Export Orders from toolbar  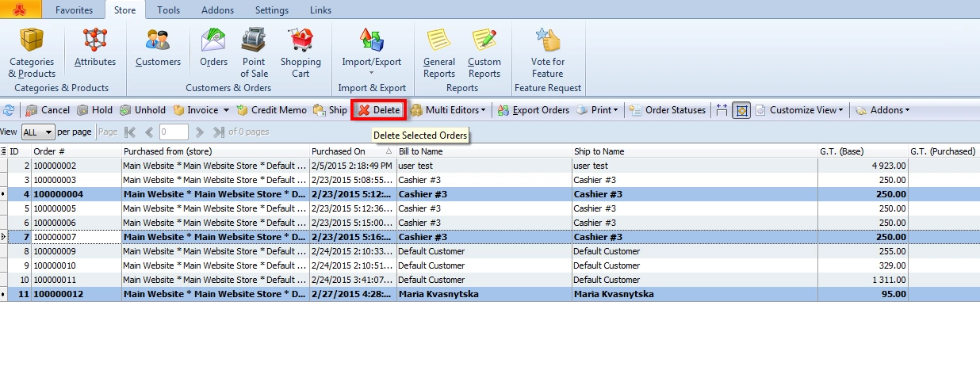click(x=534, y=110)
